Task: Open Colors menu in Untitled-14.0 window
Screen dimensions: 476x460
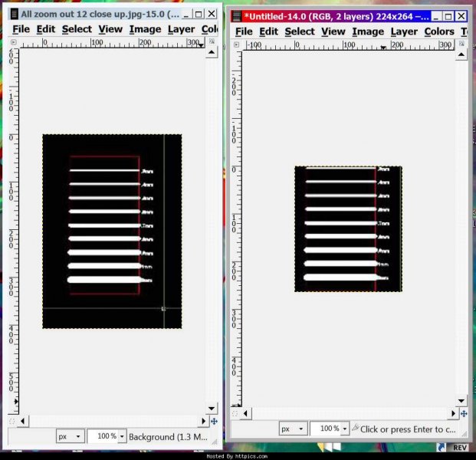Action: 439,31
